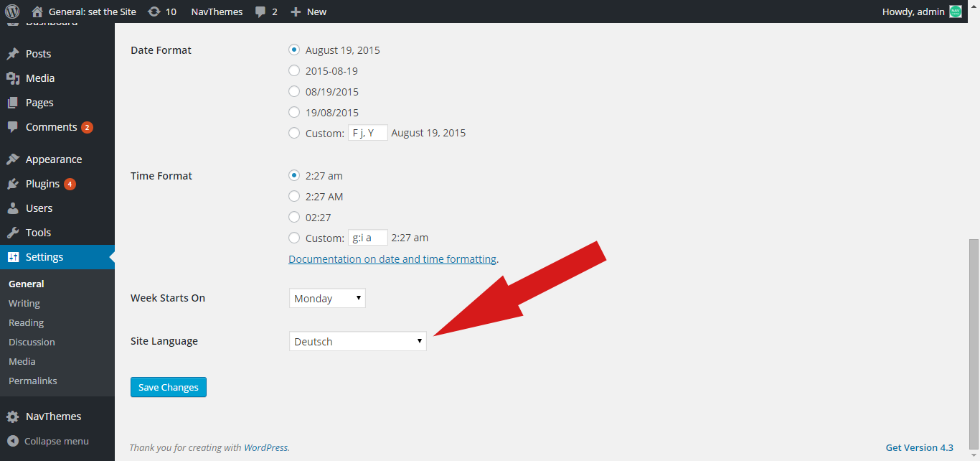Screen dimensions: 980x461
Task: Click the Tools wrench icon
Action: 12,233
